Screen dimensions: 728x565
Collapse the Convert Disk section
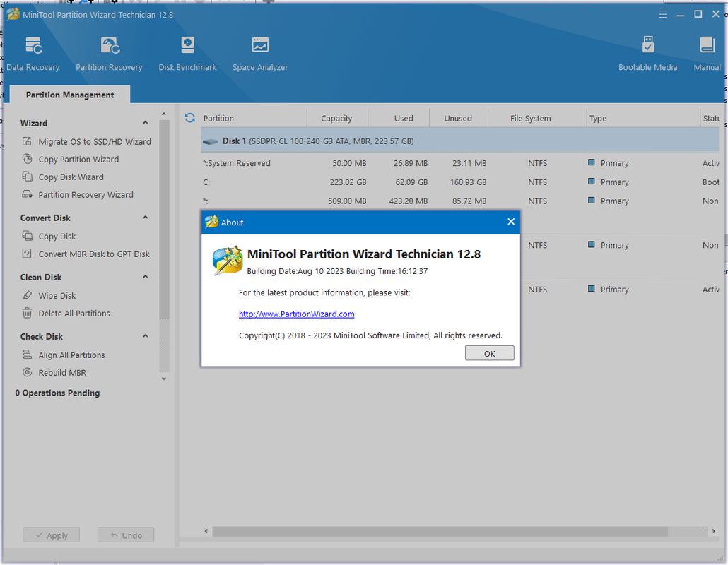point(146,218)
